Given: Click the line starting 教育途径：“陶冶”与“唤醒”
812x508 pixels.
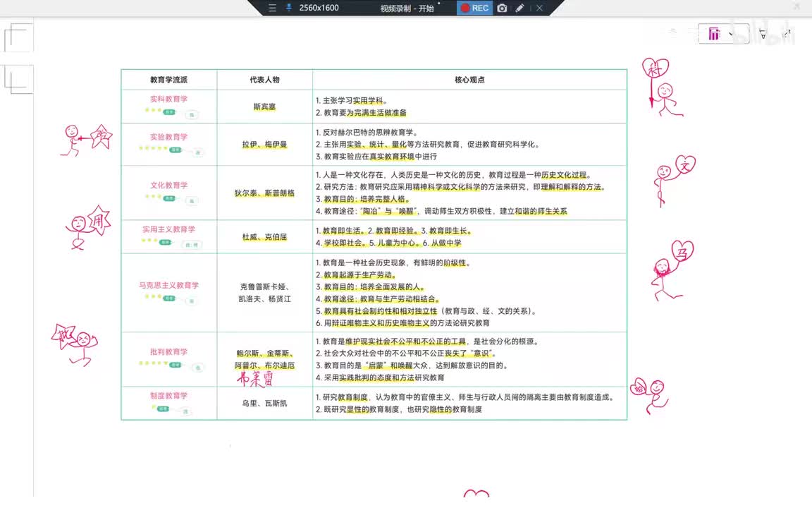Looking at the screenshot, I should coord(441,211).
